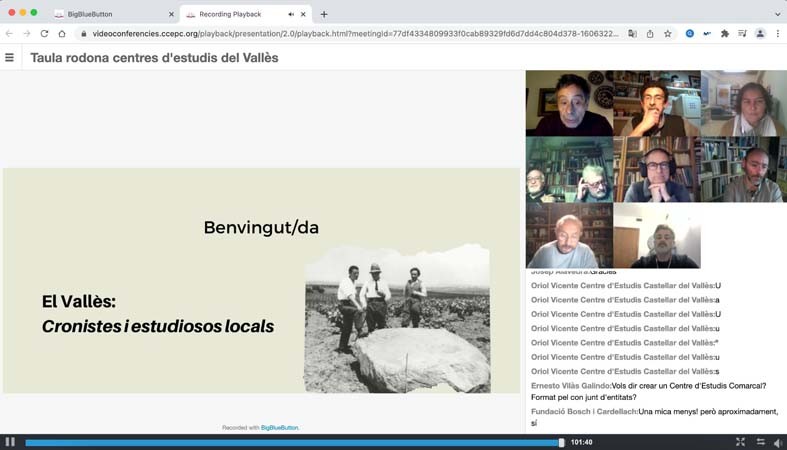Image resolution: width=787 pixels, height=450 pixels.
Task: Pause the recording playback
Action: tap(10, 442)
